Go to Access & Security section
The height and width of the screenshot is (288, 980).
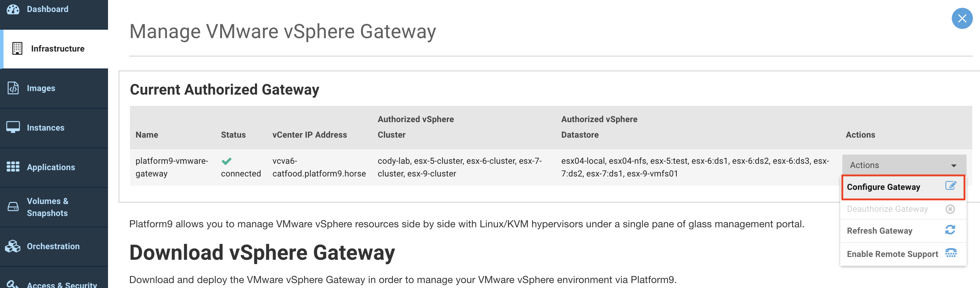click(x=62, y=284)
